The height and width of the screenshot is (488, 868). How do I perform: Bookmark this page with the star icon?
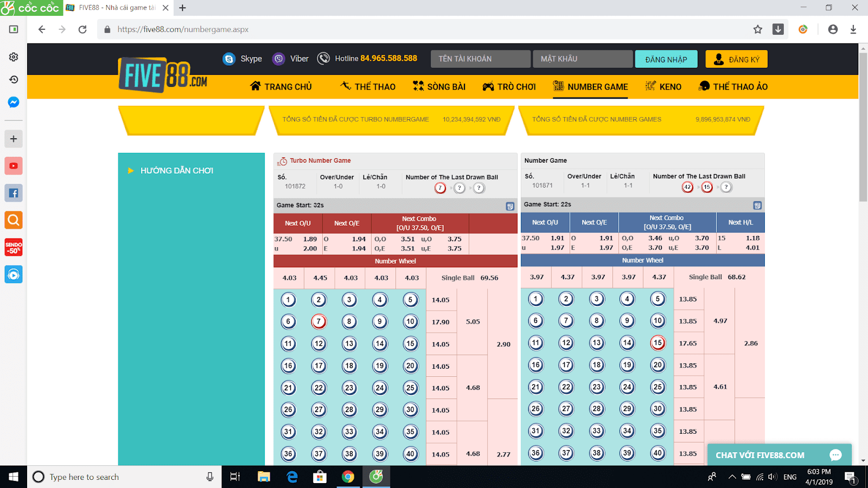[x=758, y=29]
